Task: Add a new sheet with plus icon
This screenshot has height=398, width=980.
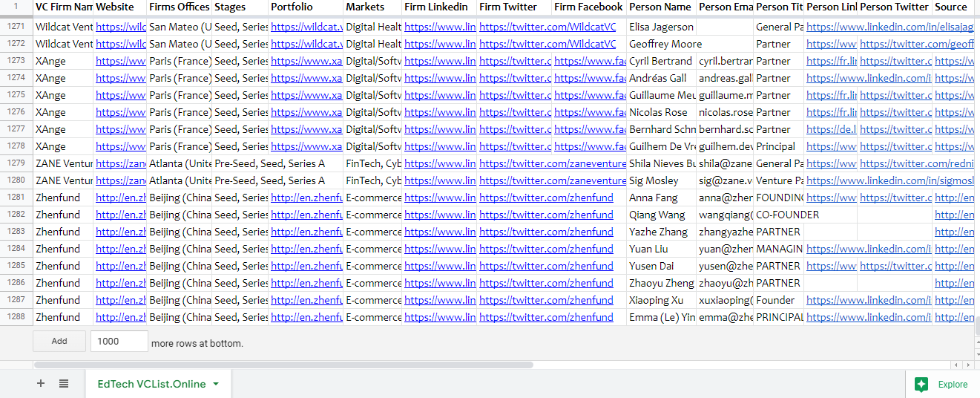Action: 41,384
